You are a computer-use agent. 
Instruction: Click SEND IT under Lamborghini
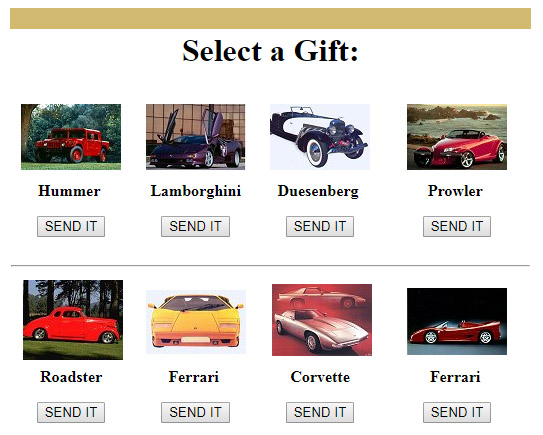pyautogui.click(x=195, y=227)
